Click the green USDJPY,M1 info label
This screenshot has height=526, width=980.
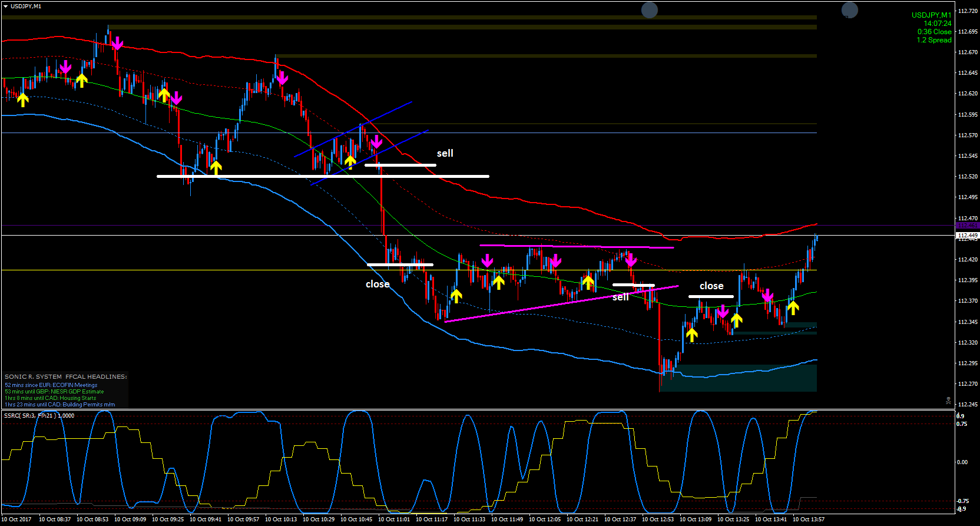click(x=931, y=15)
